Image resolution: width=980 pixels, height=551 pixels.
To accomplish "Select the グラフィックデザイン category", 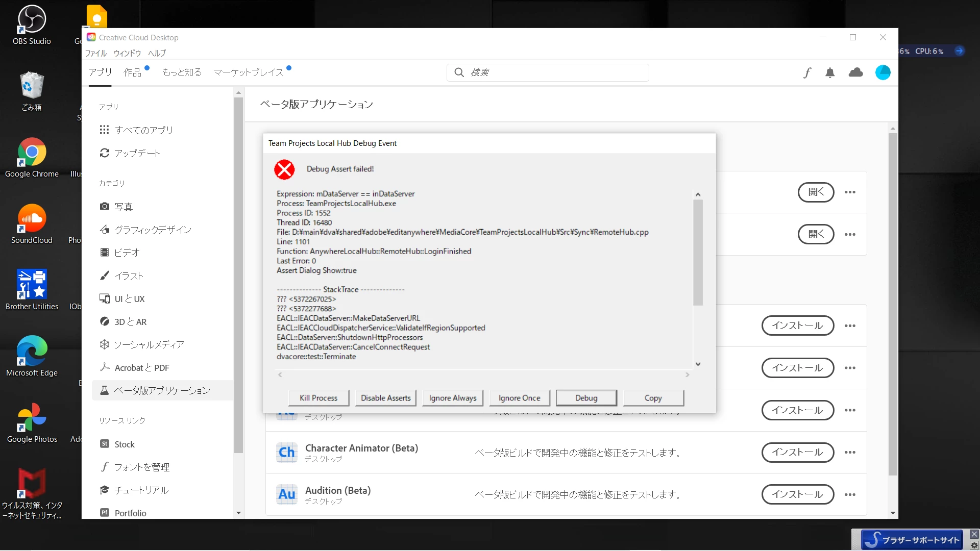I will [146, 230].
